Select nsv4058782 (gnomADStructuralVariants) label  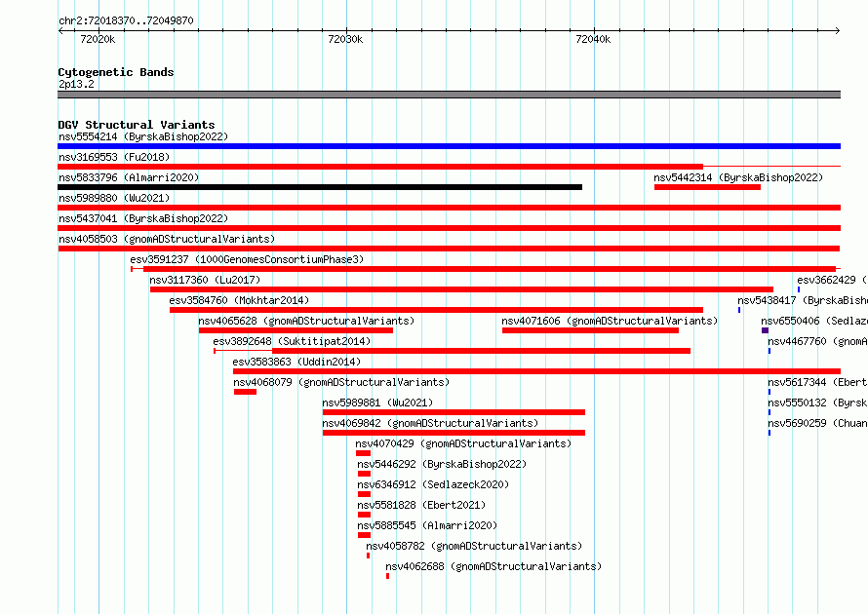coord(474,546)
